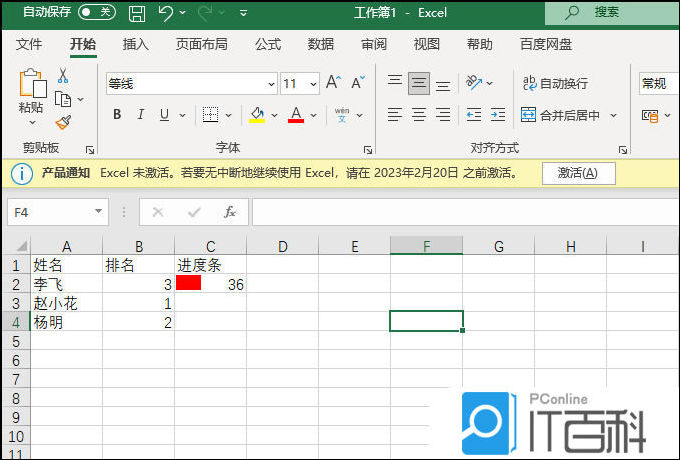680x460 pixels.
Task: Select column F header
Action: pyautogui.click(x=426, y=246)
